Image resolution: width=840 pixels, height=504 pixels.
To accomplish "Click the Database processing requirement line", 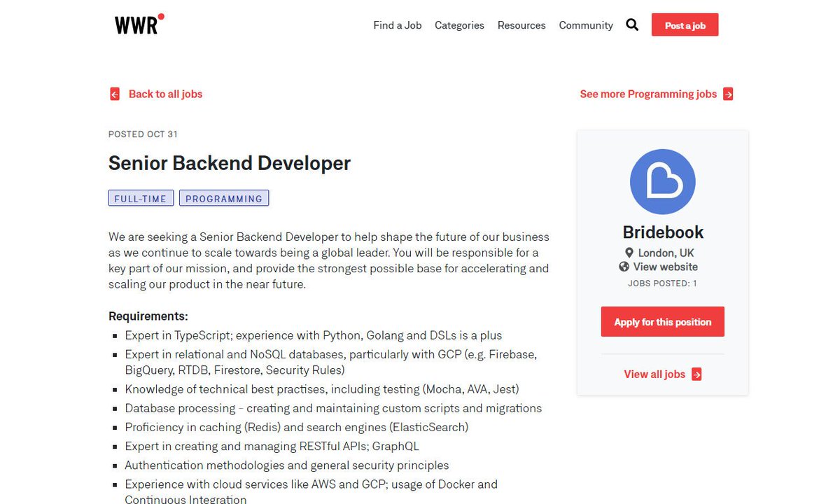I will click(333, 408).
